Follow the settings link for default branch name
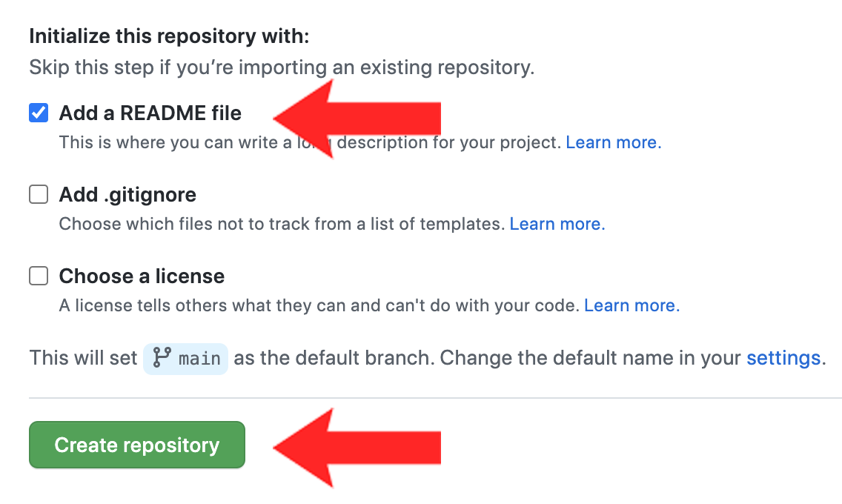This screenshot has height=504, width=842. coord(783,359)
